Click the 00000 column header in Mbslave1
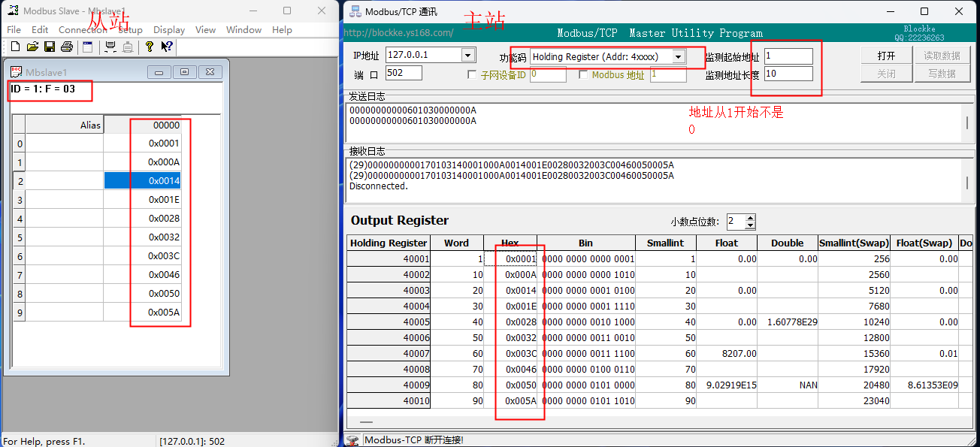 pos(143,125)
